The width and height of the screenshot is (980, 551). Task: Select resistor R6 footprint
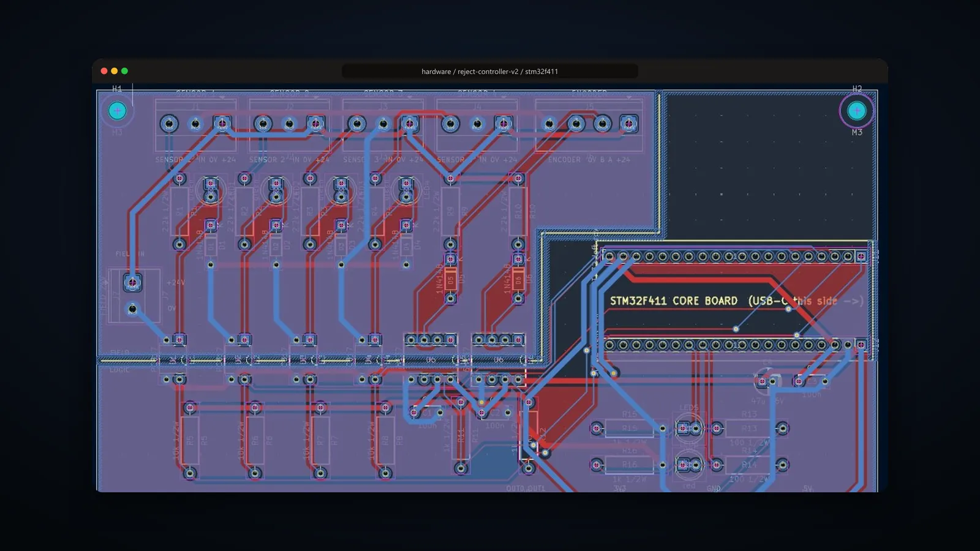[255, 440]
